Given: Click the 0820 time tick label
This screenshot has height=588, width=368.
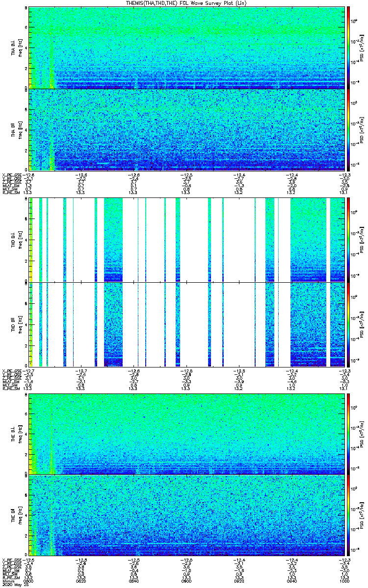Looking at the screenshot, I should click(81, 581).
